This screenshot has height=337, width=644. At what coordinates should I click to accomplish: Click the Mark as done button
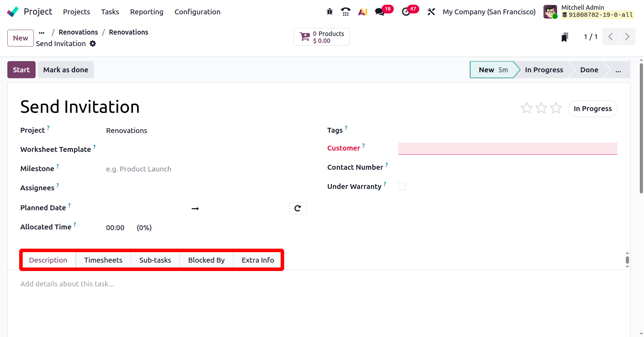pyautogui.click(x=66, y=70)
